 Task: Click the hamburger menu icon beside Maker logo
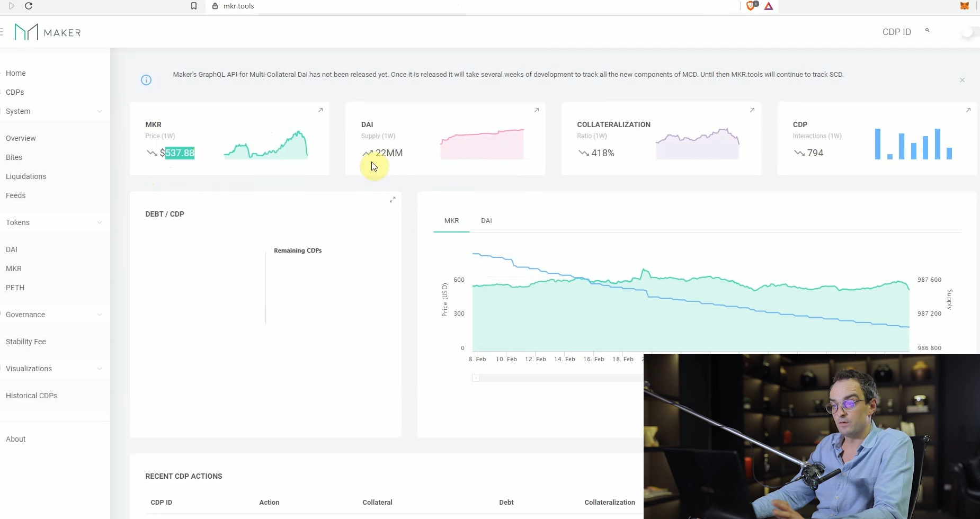[x=2, y=32]
